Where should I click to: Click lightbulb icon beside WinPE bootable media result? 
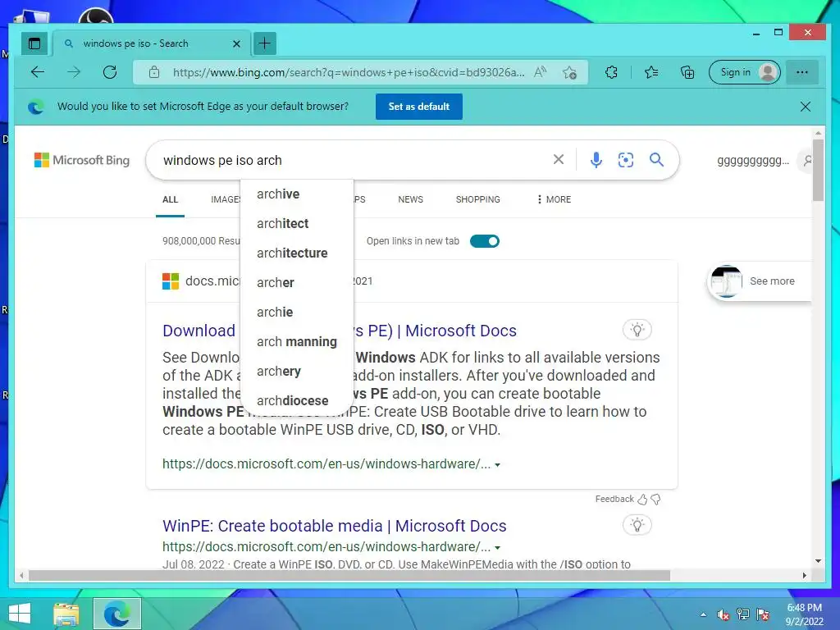[637, 524]
